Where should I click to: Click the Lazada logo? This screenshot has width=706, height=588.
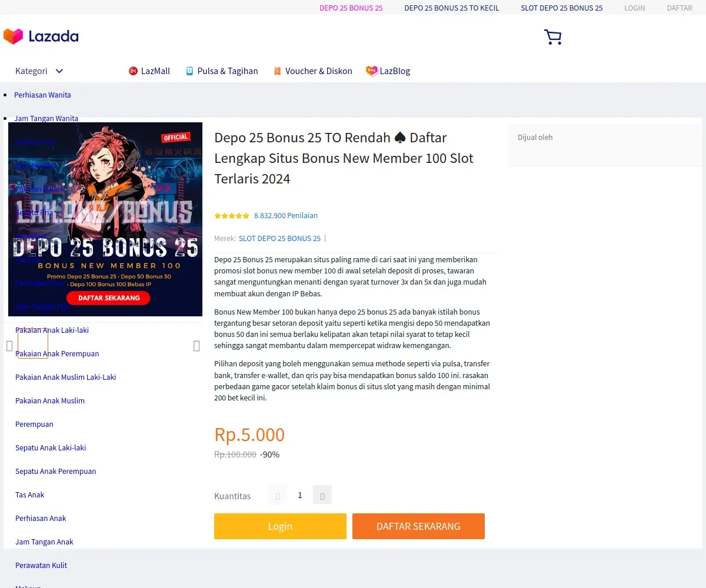41,36
